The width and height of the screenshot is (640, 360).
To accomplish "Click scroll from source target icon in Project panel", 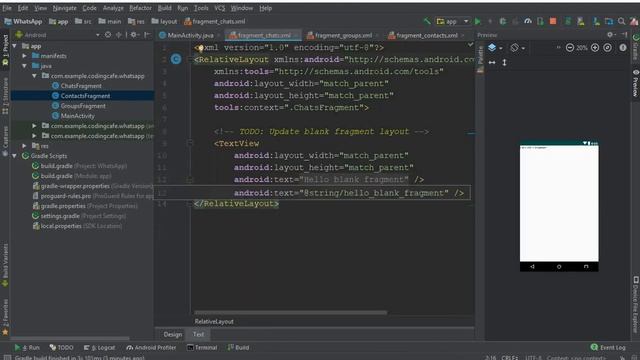I will (108, 35).
